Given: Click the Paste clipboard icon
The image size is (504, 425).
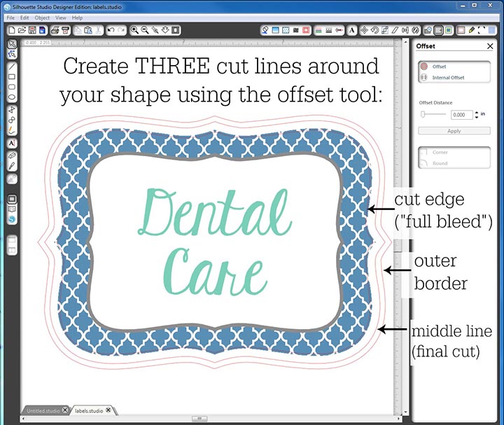Looking at the screenshot, I should point(88,30).
